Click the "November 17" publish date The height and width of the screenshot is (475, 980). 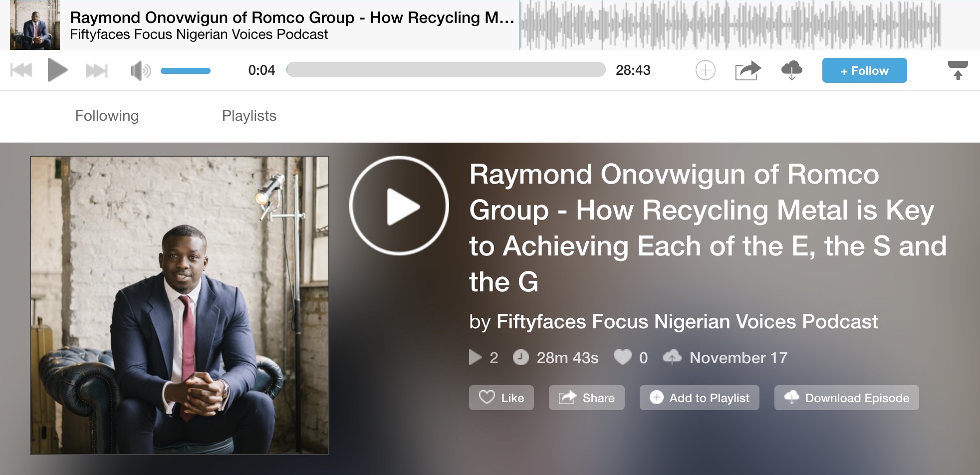pos(738,358)
